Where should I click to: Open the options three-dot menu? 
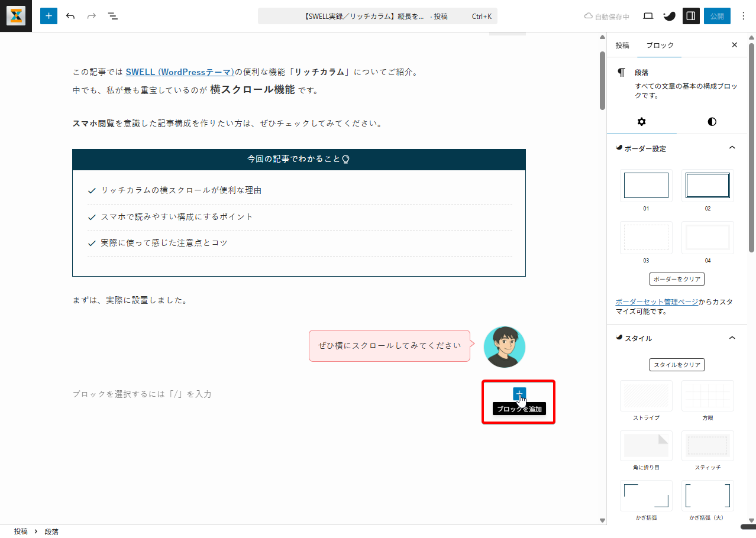click(744, 16)
